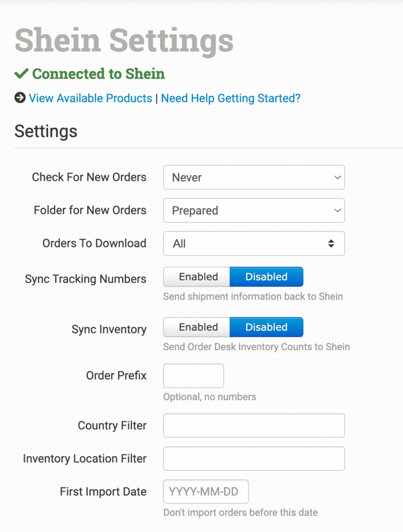Click the up-down arrows on Orders To Download
The height and width of the screenshot is (532, 403).
point(331,244)
